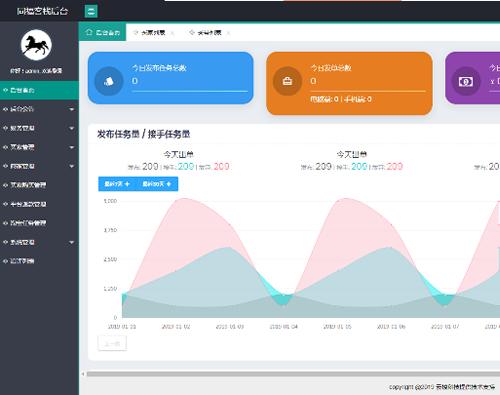
Task: Switch to the middle tab in the tab bar
Action: (150, 32)
